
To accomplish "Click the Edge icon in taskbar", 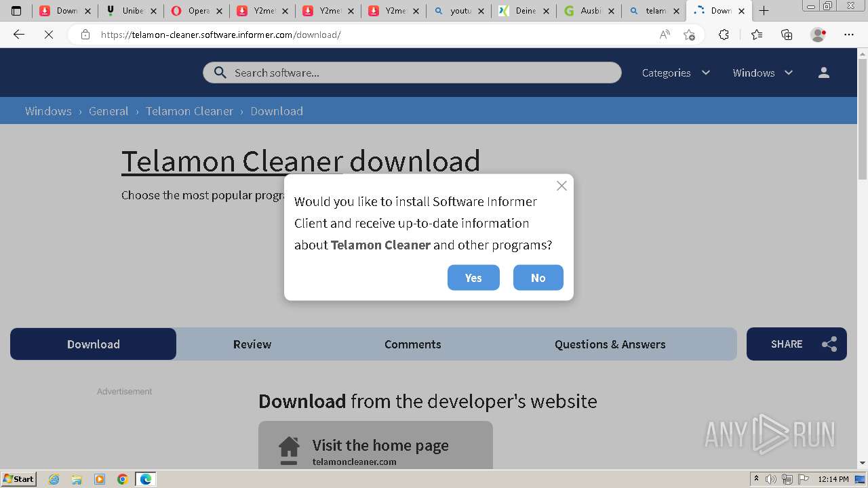I will 146,479.
